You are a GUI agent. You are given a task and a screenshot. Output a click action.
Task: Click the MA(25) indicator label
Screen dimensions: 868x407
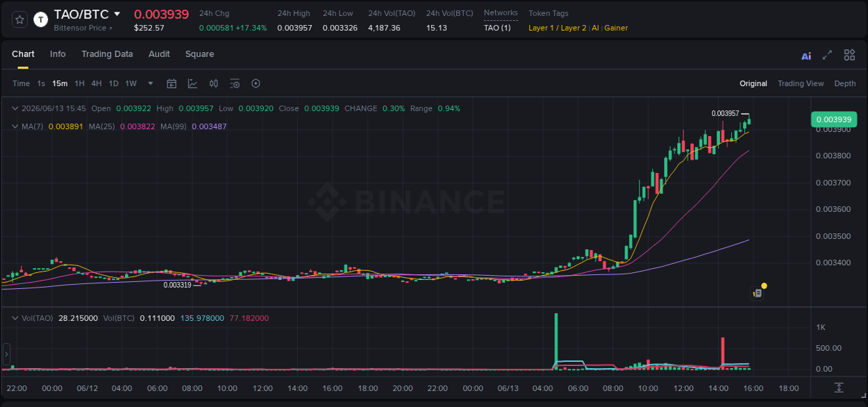[102, 126]
